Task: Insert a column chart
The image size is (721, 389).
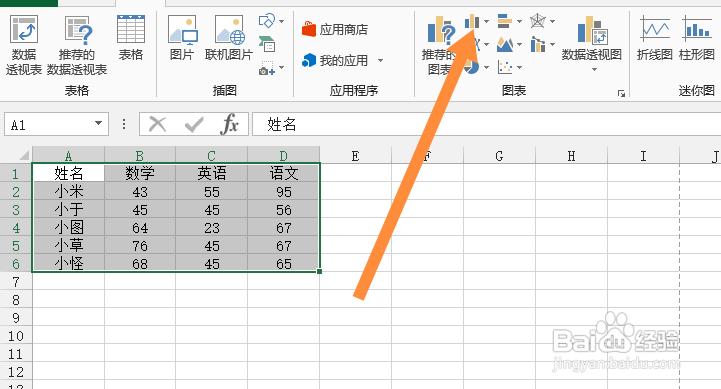Action: point(472,21)
